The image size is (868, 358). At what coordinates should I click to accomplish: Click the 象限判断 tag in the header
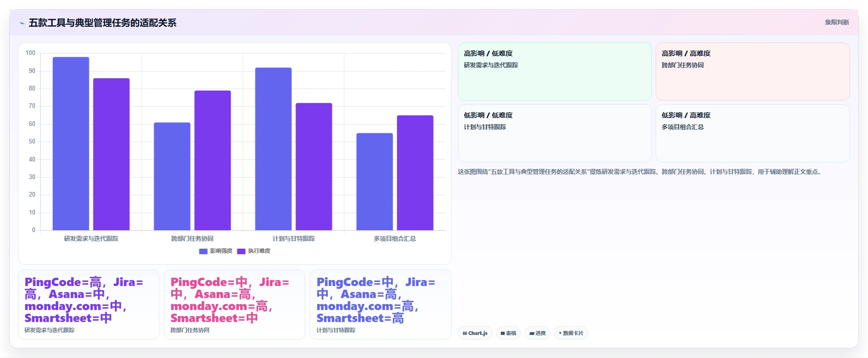837,22
